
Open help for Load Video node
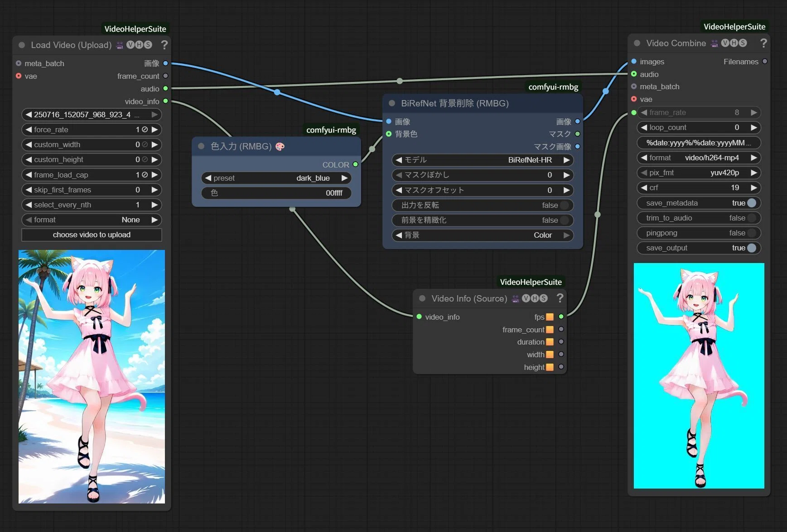164,45
